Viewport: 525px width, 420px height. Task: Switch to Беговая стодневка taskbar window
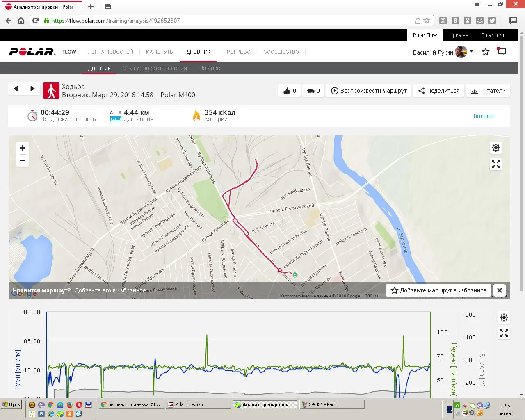click(x=131, y=404)
